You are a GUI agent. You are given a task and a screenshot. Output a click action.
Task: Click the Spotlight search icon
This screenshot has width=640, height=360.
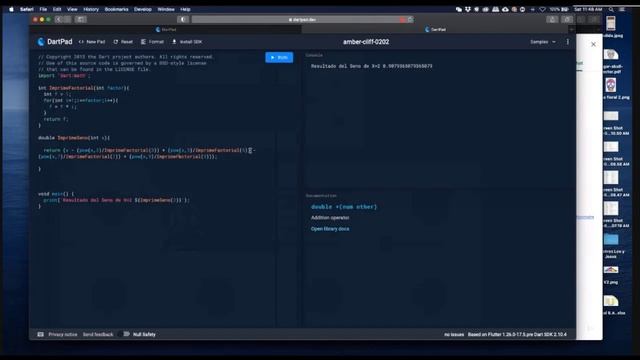(611, 9)
